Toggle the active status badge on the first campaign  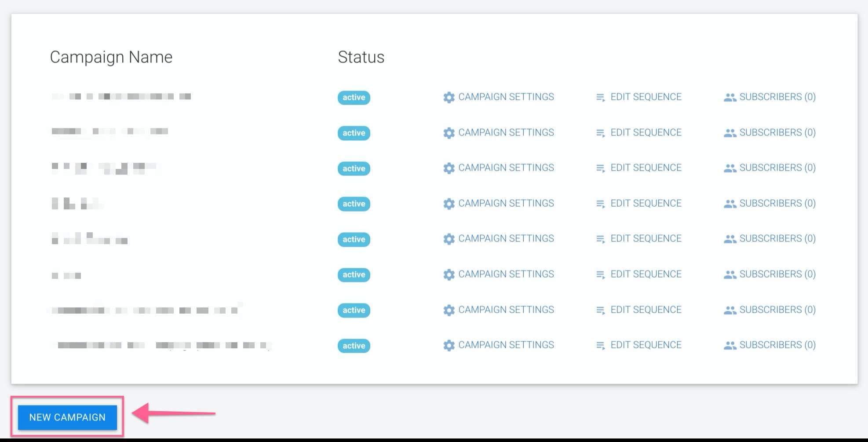[354, 98]
